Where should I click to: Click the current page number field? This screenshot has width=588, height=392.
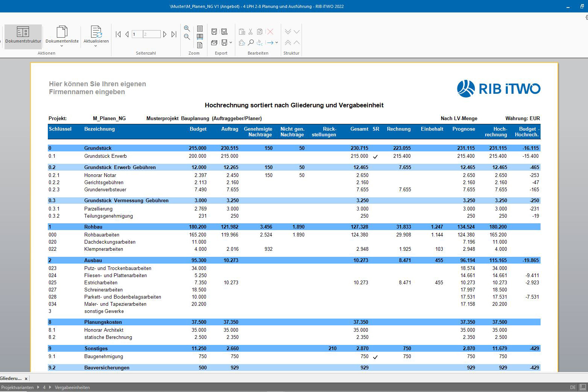(137, 34)
